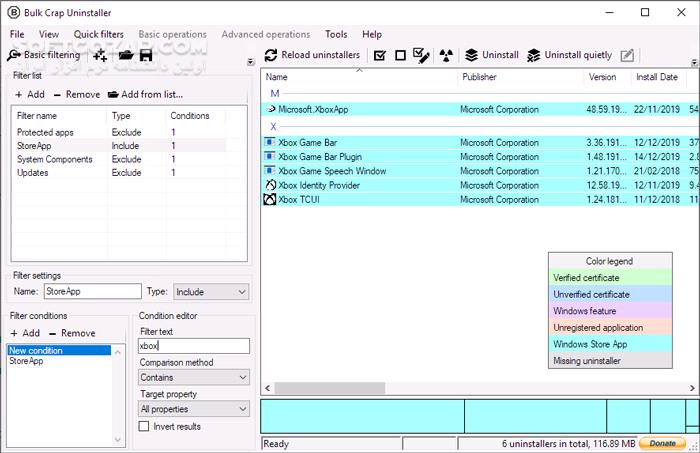Open the View menu

pos(49,34)
